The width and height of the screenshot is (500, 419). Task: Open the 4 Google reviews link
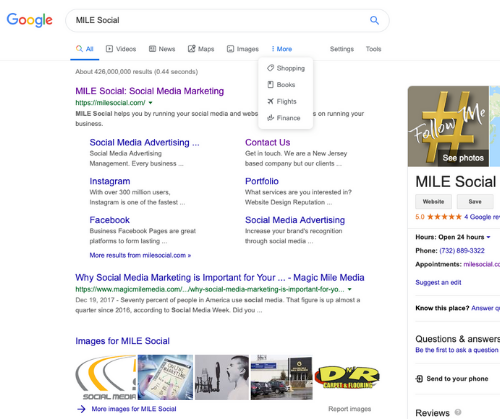pyautogui.click(x=482, y=217)
